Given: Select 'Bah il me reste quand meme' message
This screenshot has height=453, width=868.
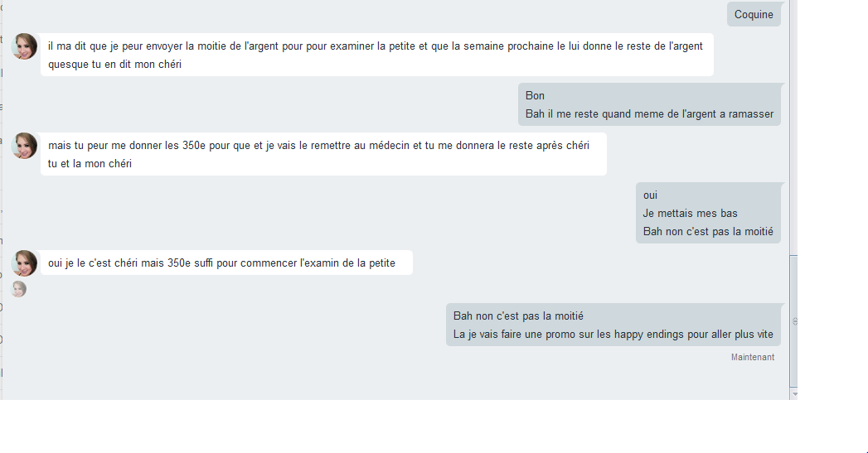Looking at the screenshot, I should (649, 114).
